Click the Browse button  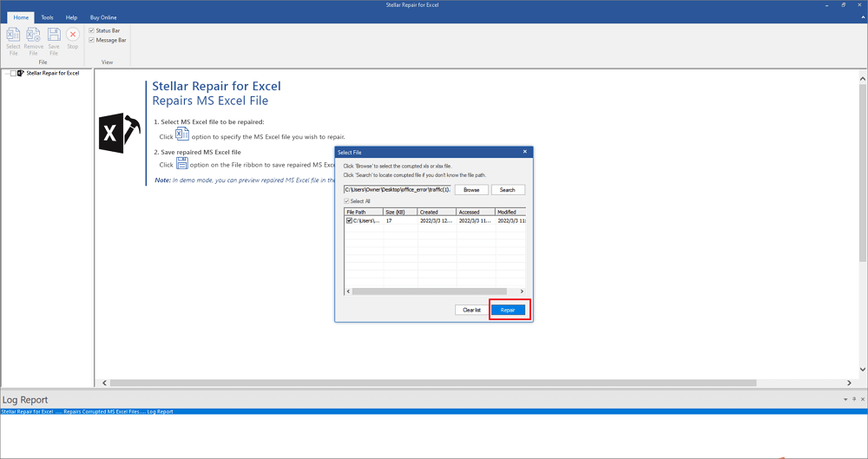470,189
